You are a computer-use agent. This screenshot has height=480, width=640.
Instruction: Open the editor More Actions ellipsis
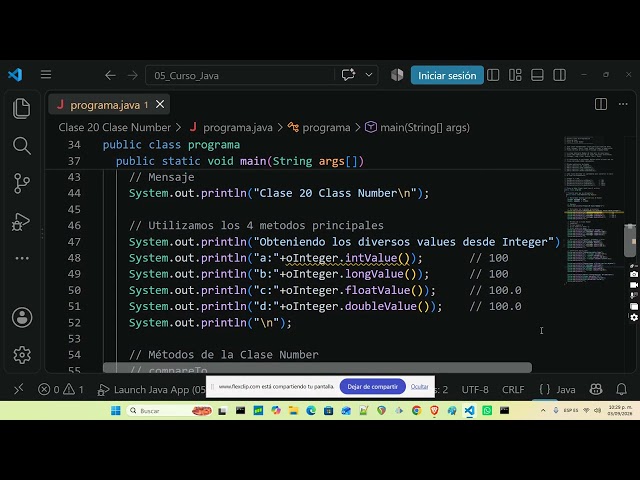(x=623, y=104)
